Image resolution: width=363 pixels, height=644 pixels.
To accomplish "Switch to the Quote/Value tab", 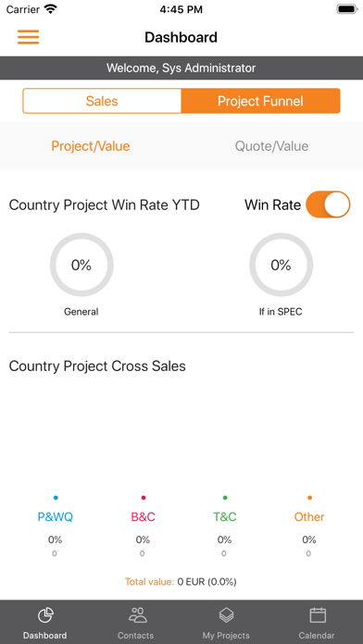I will click(271, 146).
